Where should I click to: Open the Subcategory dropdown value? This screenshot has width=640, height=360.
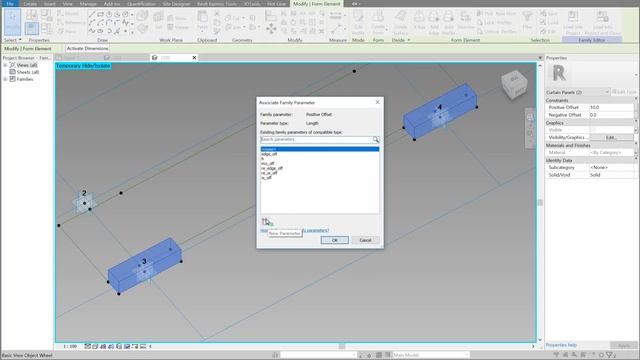coord(611,167)
